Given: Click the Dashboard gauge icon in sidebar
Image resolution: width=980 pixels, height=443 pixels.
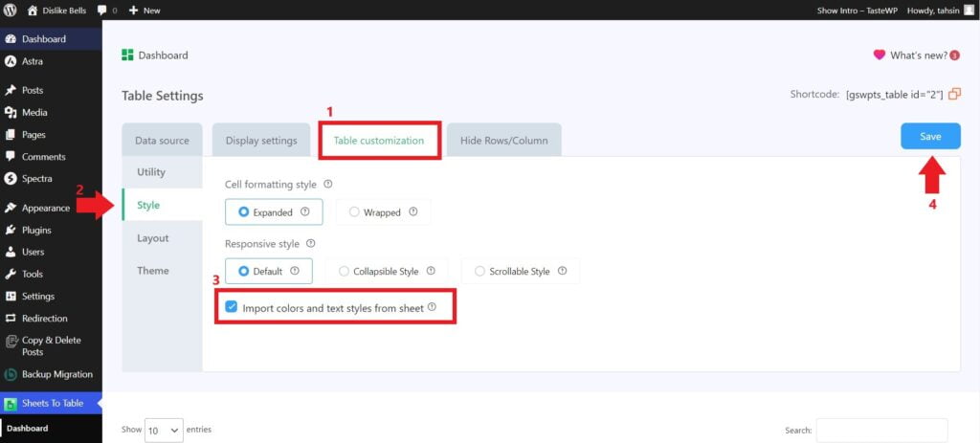Looking at the screenshot, I should (x=10, y=38).
